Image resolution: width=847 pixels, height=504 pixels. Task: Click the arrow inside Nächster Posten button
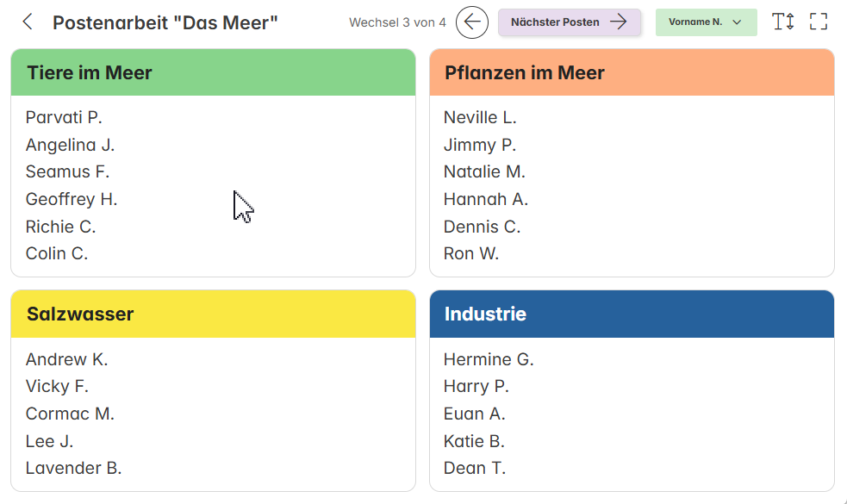coord(618,22)
